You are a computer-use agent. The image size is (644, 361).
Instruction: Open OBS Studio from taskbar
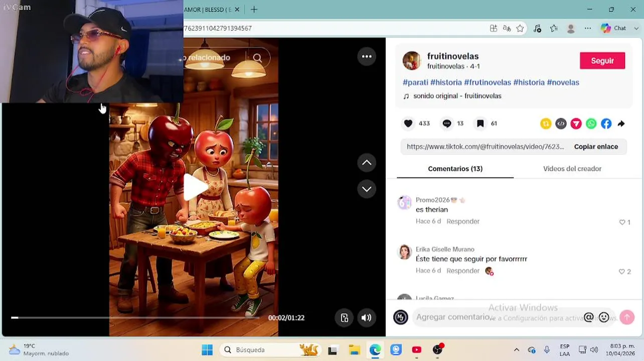(438, 349)
